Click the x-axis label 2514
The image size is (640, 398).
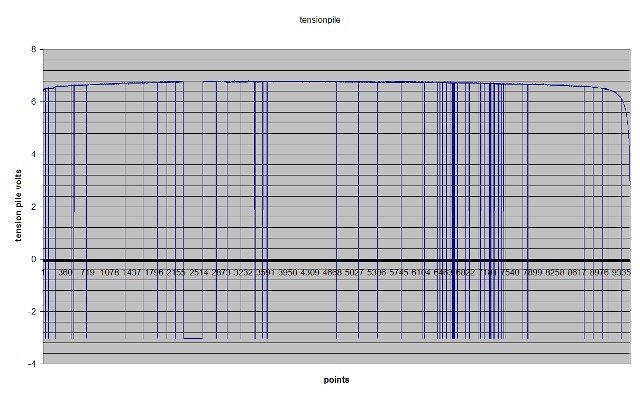click(199, 272)
